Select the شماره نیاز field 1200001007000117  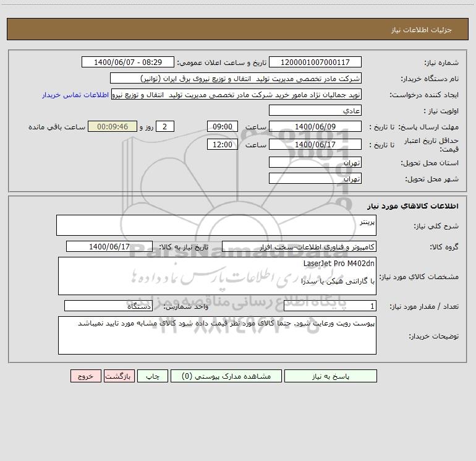(x=315, y=62)
